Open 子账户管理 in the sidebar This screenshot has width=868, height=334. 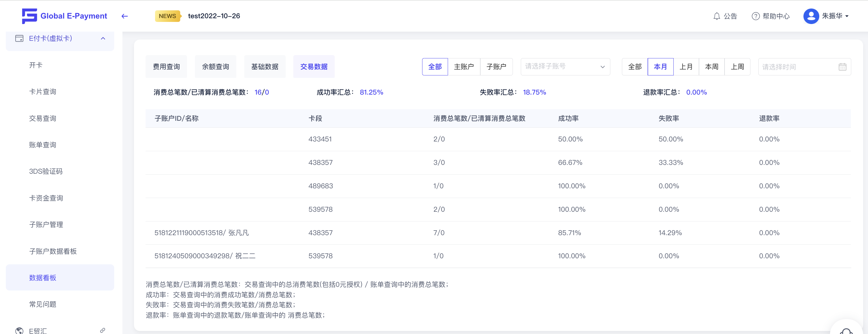click(x=46, y=224)
